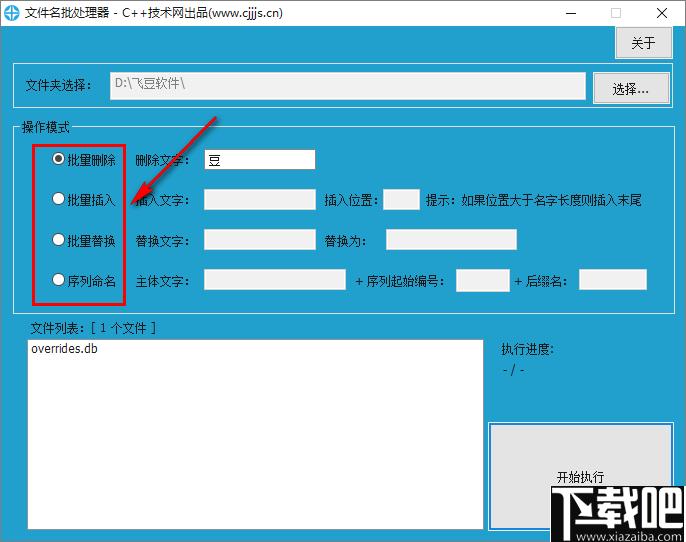Minimize the 文件名批处理器 window

571,13
